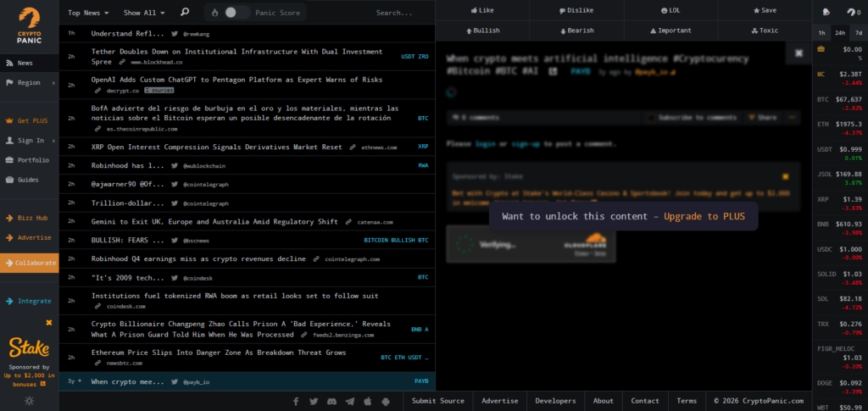Click the Upgrade to PLUS link
Image resolution: width=868 pixels, height=411 pixels.
(704, 216)
